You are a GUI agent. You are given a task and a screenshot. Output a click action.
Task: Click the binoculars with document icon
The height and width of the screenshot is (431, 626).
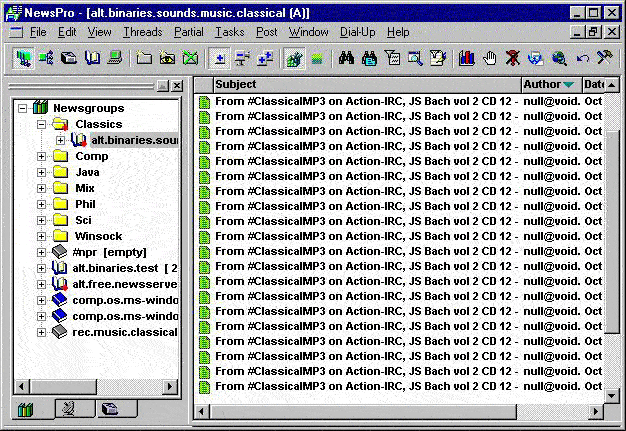click(369, 59)
